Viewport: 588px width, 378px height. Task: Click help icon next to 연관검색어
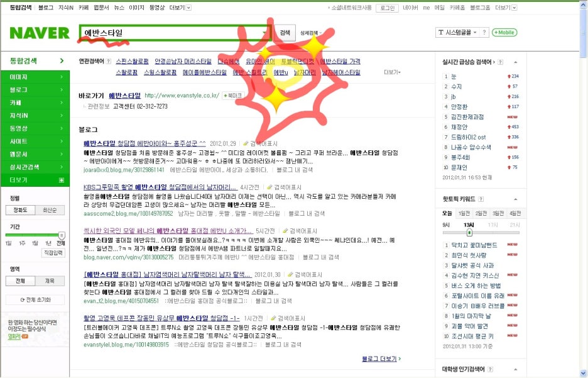pos(109,61)
